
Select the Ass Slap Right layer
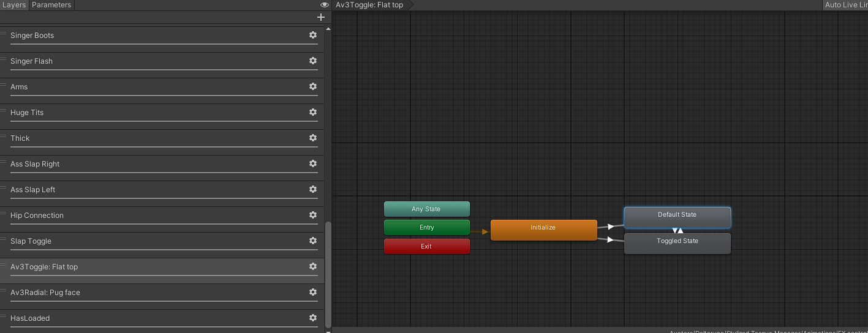tap(162, 168)
